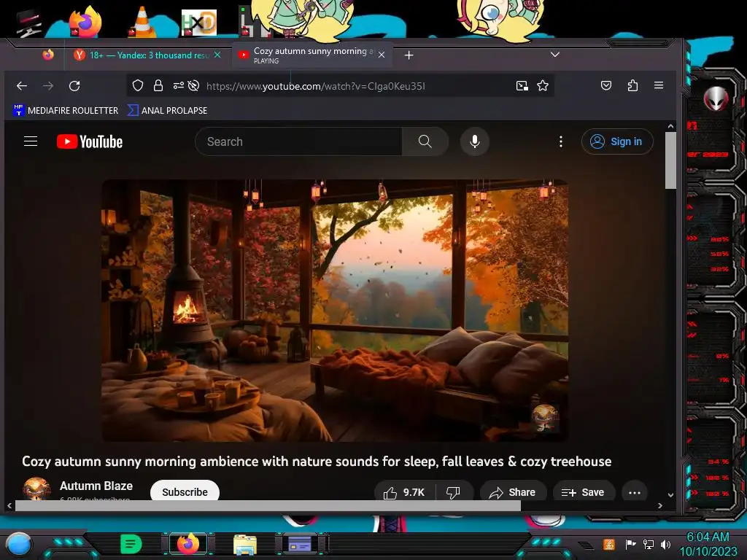Like the video with thumbs up 9.7K
This screenshot has height=560, width=747.
[405, 492]
